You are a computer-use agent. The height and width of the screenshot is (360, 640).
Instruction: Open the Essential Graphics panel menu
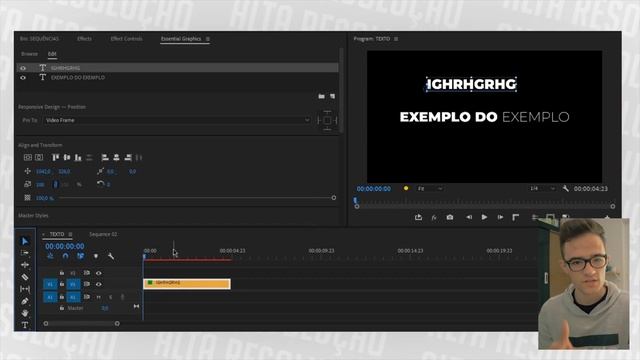pyautogui.click(x=207, y=39)
